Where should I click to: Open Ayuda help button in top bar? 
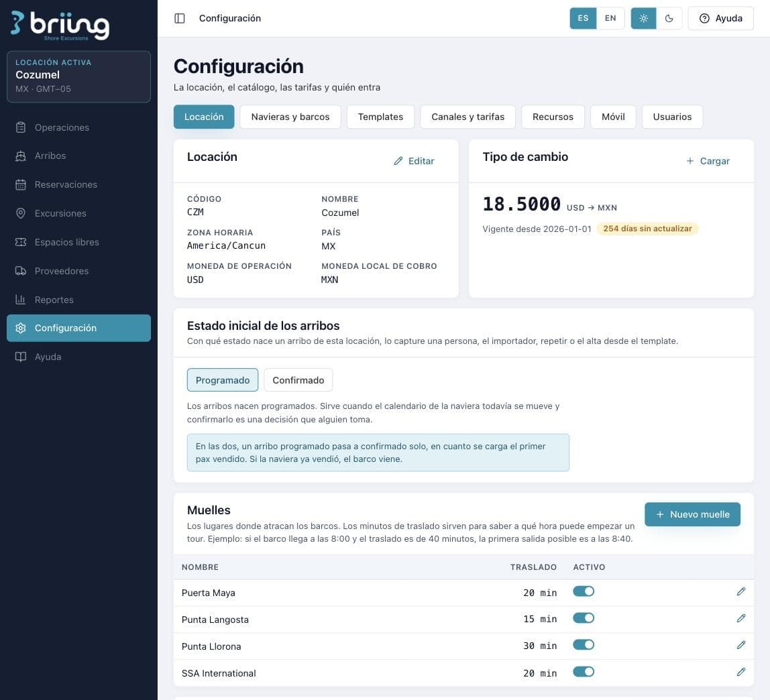pyautogui.click(x=720, y=18)
